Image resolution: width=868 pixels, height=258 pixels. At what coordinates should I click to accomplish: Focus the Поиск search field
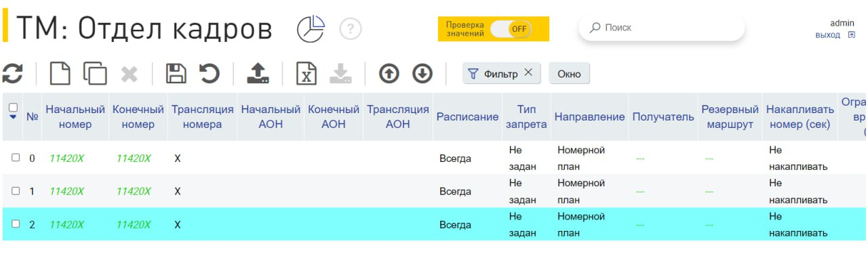662,28
